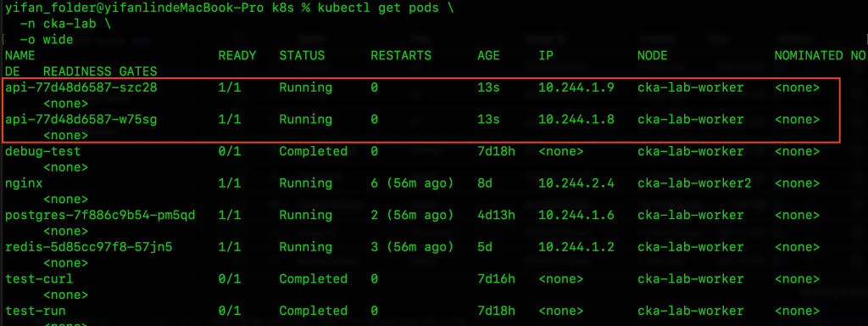
Task: Click Completed status of test-curl
Action: (x=313, y=278)
